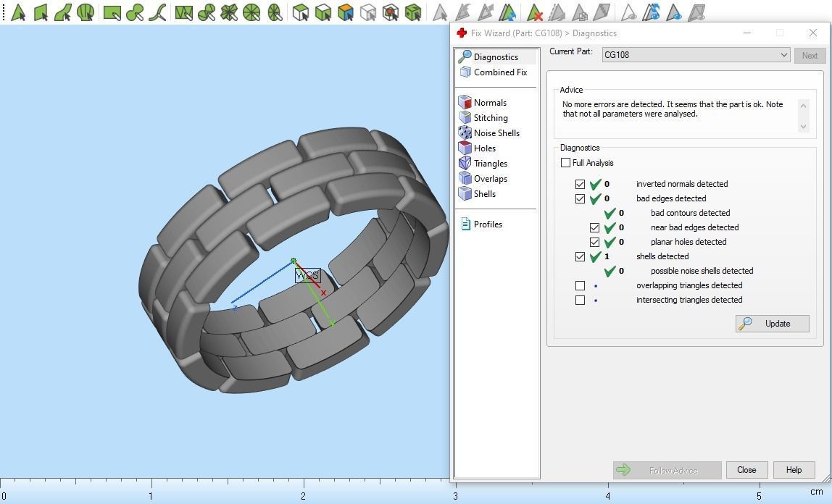The width and height of the screenshot is (832, 504).
Task: Close the Fix Wizard window
Action: tap(812, 33)
